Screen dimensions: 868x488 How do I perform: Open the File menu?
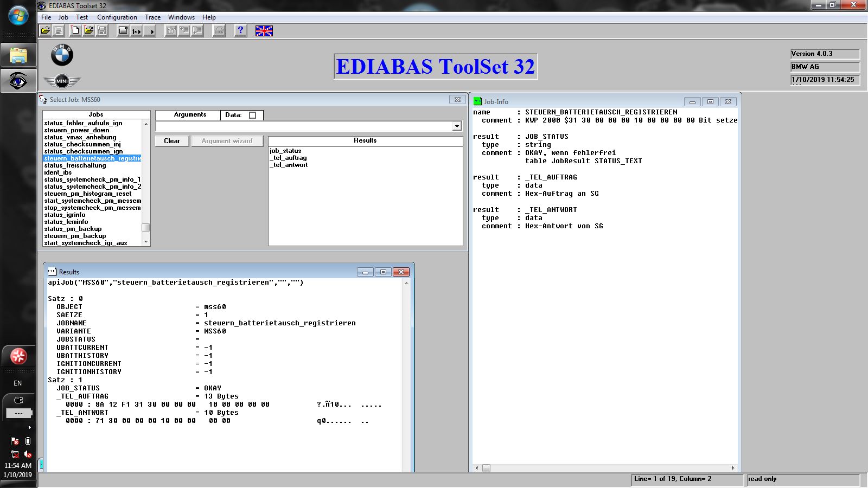(x=46, y=17)
